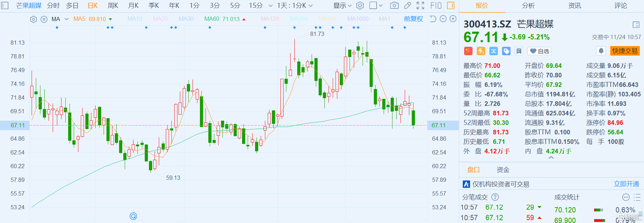Open chart settings gear in top toolbar
This screenshot has height=223, width=644.
(360, 6)
